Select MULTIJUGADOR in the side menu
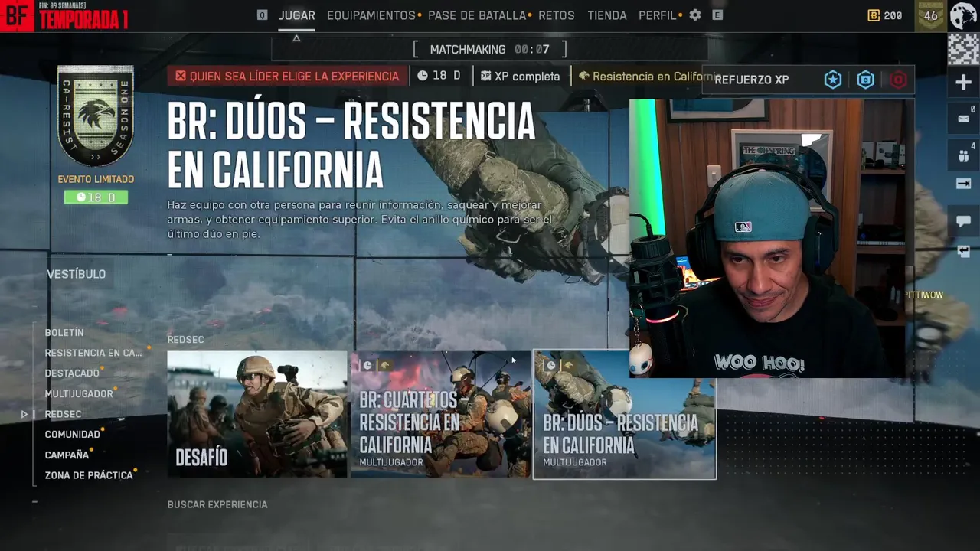The height and width of the screenshot is (551, 980). pyautogui.click(x=79, y=394)
